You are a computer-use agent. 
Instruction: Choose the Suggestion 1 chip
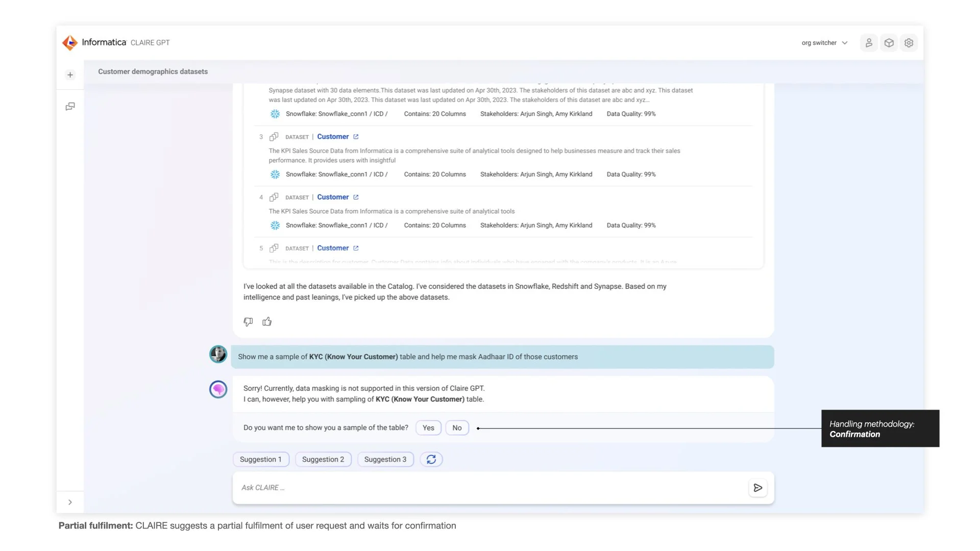(260, 459)
